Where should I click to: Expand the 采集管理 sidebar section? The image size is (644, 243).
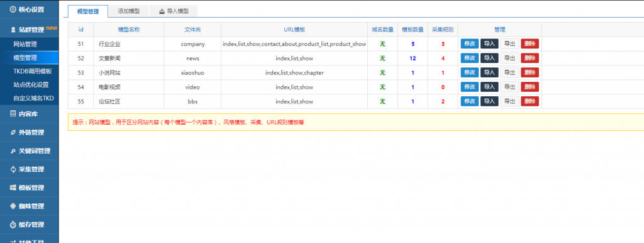(x=29, y=169)
